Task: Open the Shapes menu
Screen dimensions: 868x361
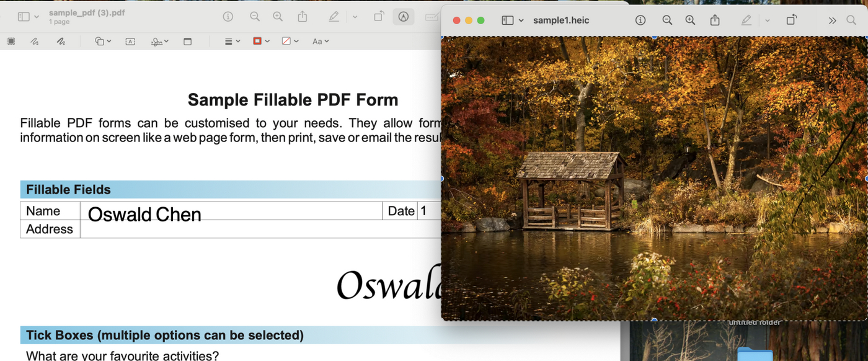Action: pyautogui.click(x=103, y=42)
